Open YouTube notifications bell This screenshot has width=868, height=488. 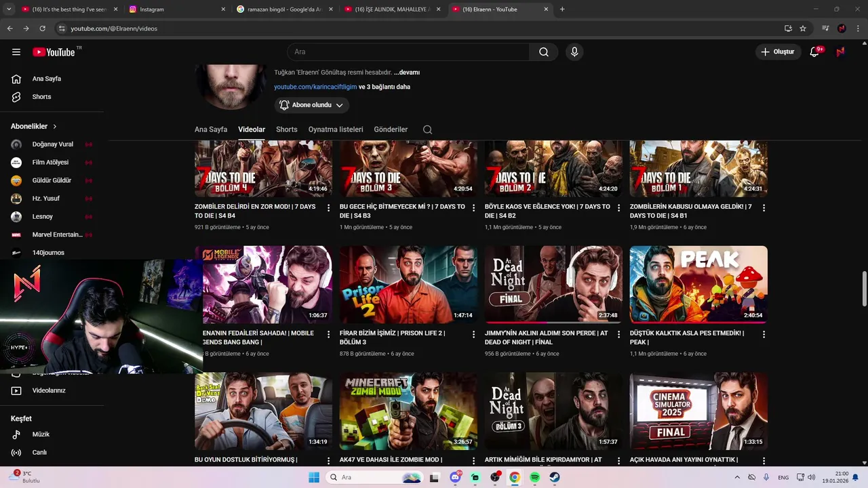tap(815, 52)
